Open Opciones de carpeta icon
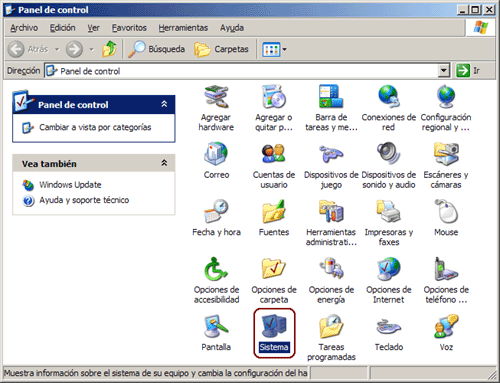500x383 pixels. point(274,269)
